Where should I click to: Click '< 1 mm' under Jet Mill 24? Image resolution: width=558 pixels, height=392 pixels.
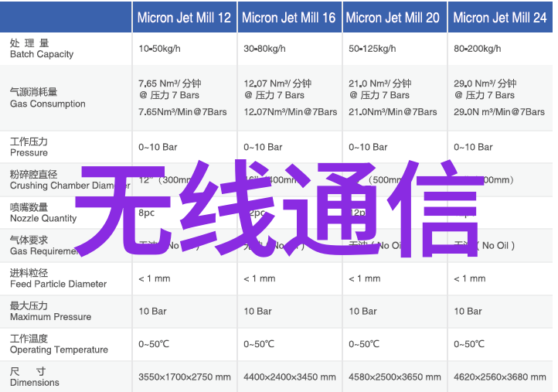[470, 278]
